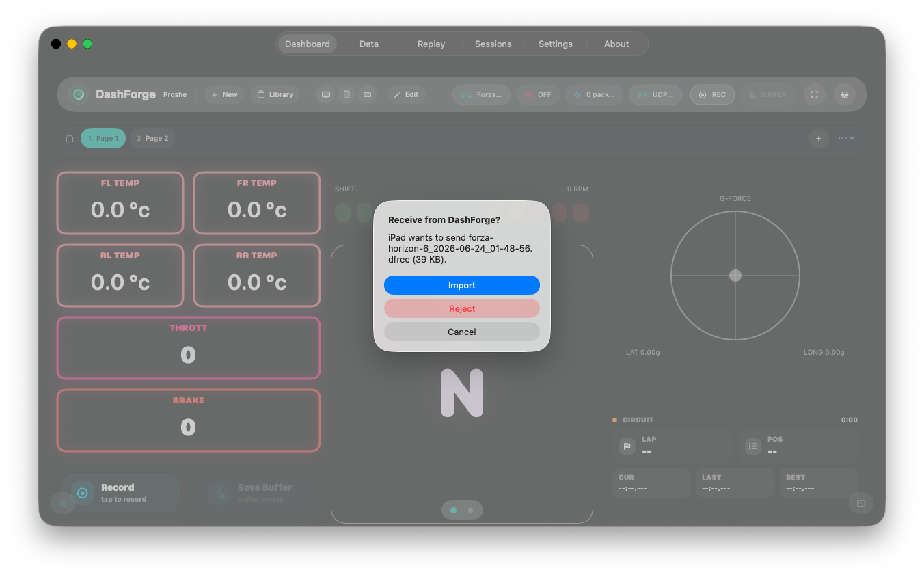Screen dimensions: 924x577
Task: Open the dashboard Library
Action: (x=275, y=94)
